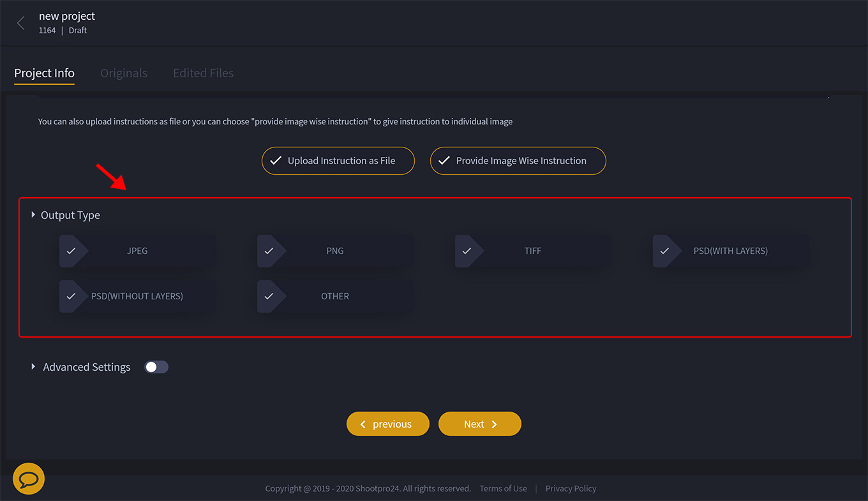This screenshot has width=868, height=501.
Task: Enable Provide Image Wise Instruction
Action: click(x=518, y=161)
